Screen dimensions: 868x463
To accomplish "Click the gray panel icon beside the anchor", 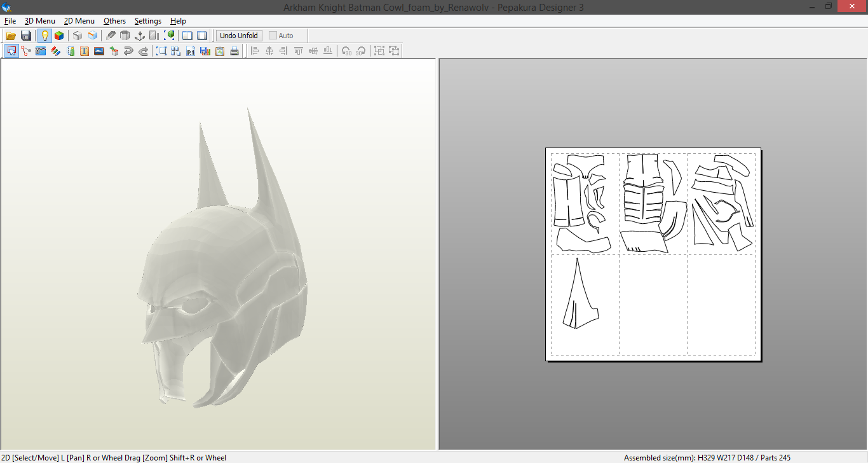I will coord(154,36).
